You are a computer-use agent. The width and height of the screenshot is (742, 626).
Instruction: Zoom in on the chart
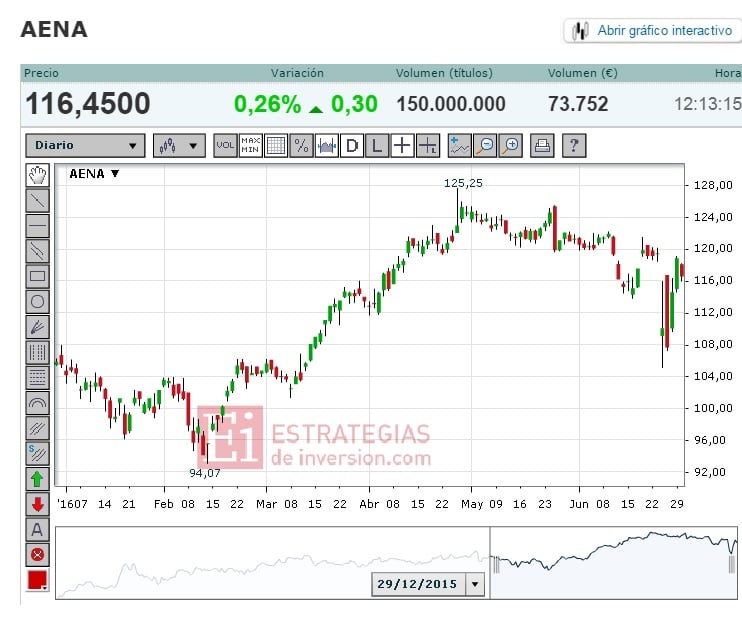tap(511, 145)
